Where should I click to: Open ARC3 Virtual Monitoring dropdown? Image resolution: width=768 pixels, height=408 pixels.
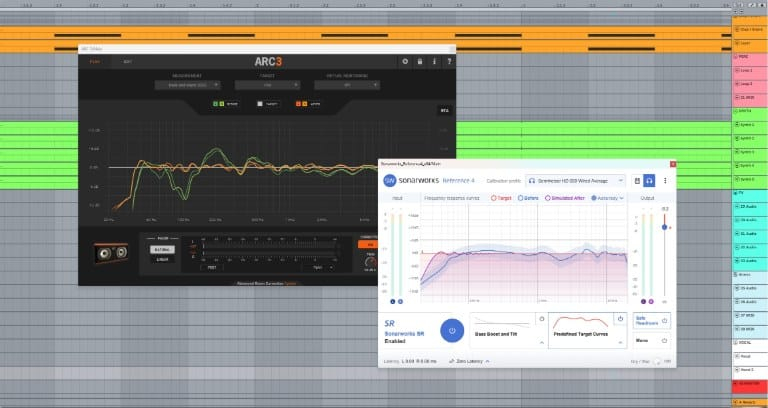tap(347, 85)
